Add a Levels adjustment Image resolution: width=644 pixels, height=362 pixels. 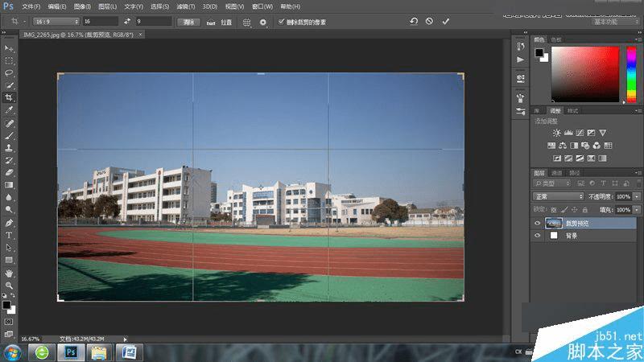(568, 133)
